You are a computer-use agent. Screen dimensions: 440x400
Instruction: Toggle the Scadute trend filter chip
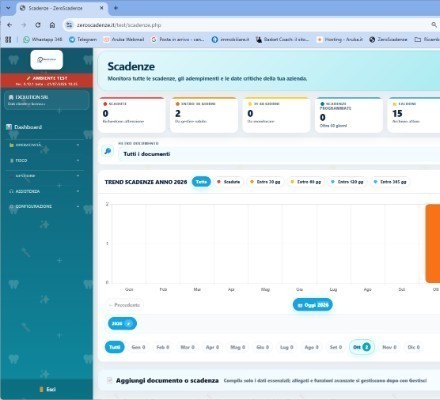(229, 182)
